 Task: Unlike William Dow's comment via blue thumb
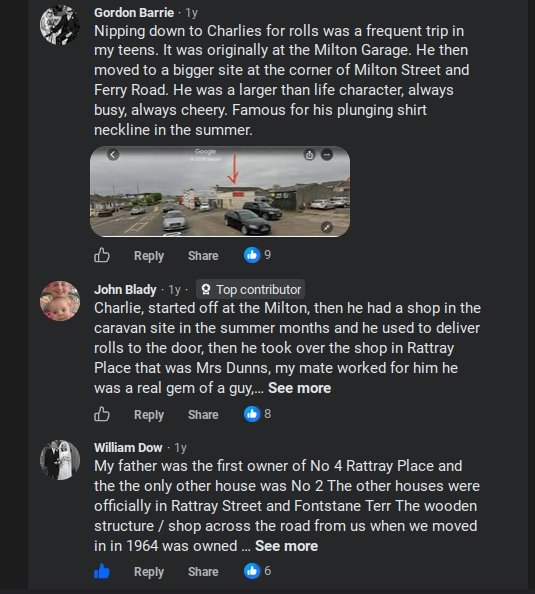pos(102,571)
